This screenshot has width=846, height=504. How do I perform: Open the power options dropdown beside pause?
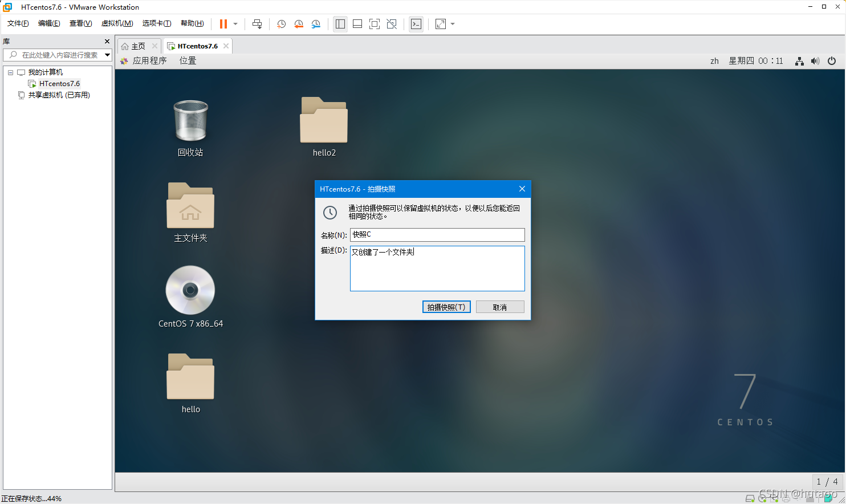click(235, 24)
